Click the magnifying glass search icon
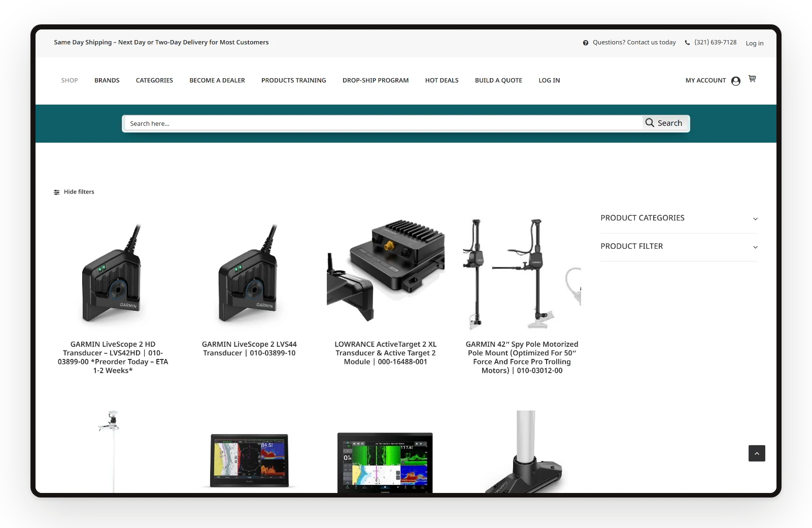812x528 pixels. click(650, 122)
